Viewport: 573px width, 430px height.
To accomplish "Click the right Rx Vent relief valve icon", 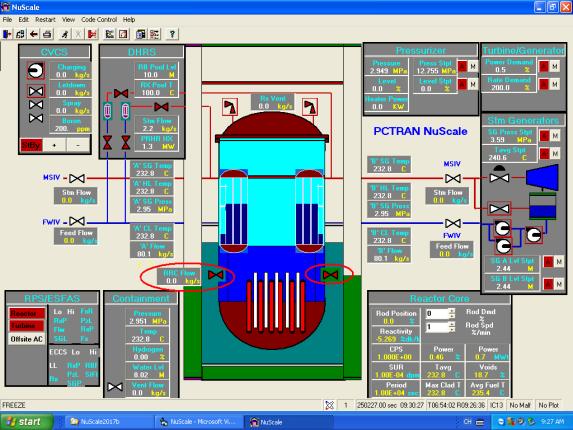I will tap(310, 107).
